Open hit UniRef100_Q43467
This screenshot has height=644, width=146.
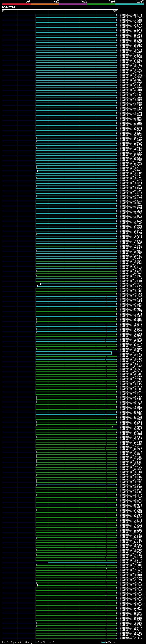click(131, 25)
